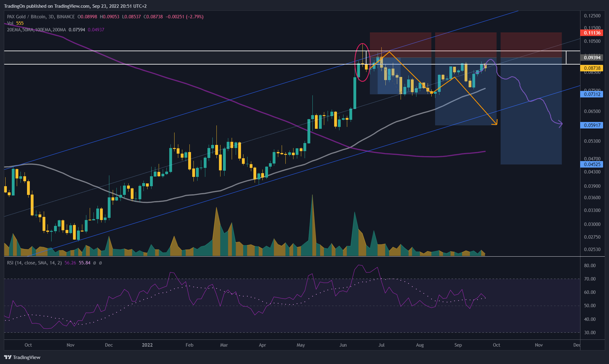Viewport: 609px width, 364px height.
Task: Click the yellow 0.08738 current price label
Action: [592, 68]
